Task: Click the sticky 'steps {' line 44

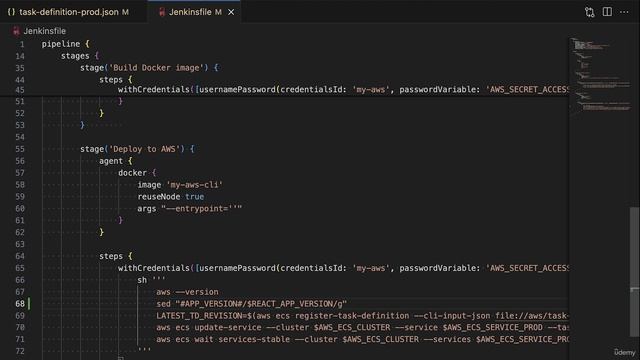Action: click(116, 80)
